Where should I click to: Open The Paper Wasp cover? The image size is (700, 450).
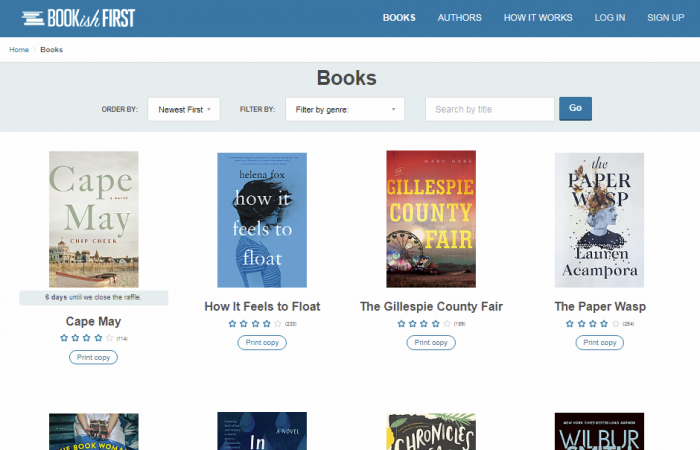tap(599, 220)
